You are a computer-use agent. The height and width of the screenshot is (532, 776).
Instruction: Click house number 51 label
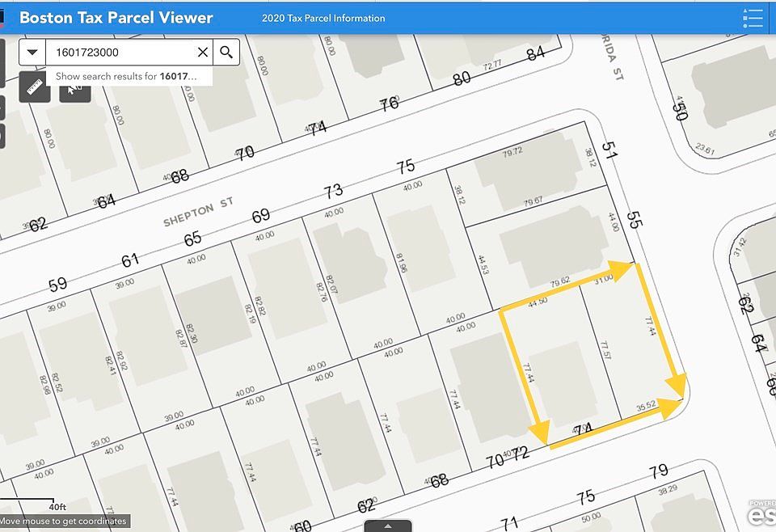(609, 150)
